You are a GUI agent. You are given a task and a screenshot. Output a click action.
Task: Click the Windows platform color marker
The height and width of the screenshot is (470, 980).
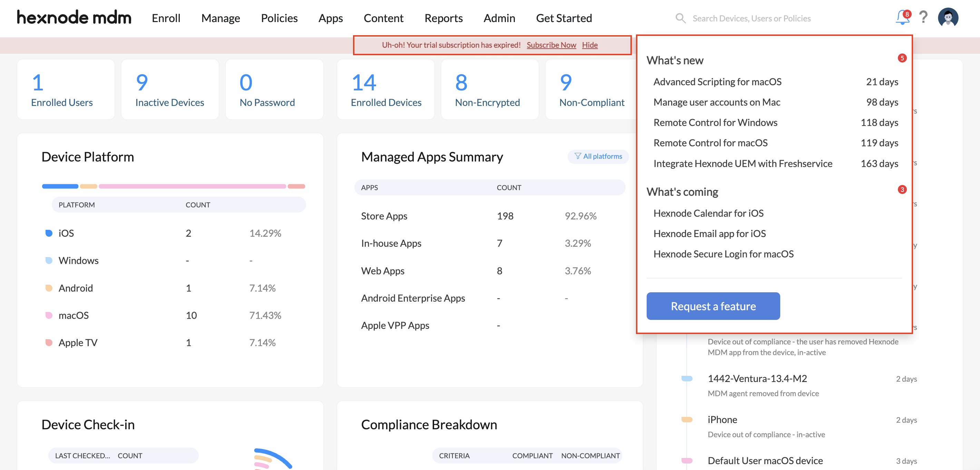[x=49, y=260]
